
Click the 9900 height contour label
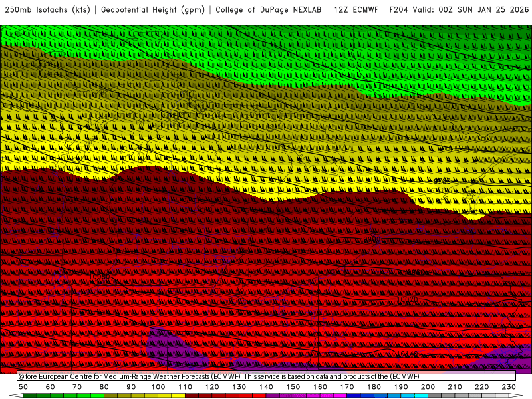point(372,239)
